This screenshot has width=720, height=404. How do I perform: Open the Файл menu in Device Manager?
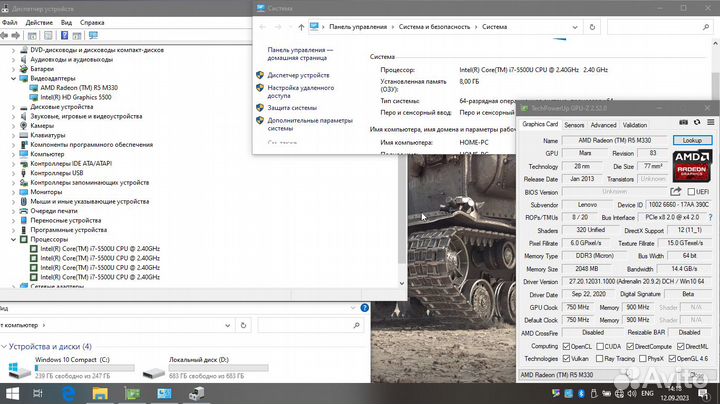9,22
